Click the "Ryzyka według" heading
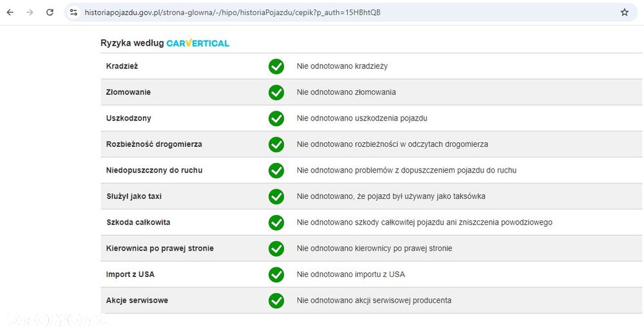The width and height of the screenshot is (644, 333). [x=132, y=43]
